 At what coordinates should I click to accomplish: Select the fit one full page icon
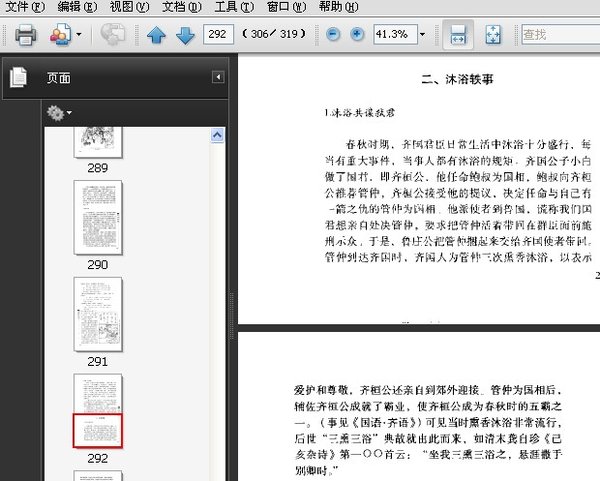(x=493, y=35)
